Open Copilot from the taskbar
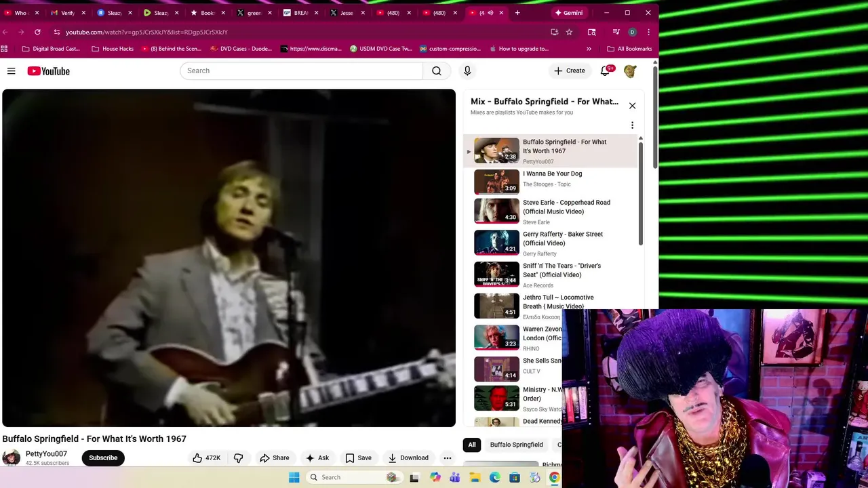 coord(435,478)
